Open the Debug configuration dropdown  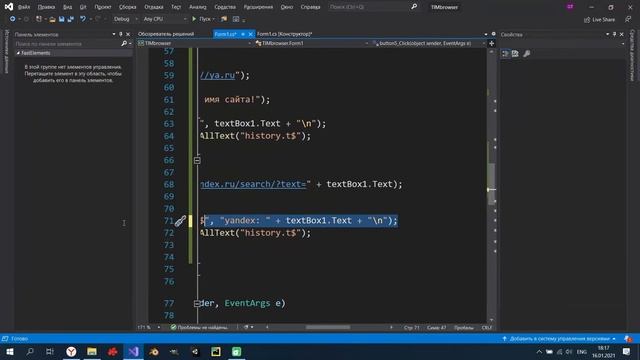[x=125, y=19]
